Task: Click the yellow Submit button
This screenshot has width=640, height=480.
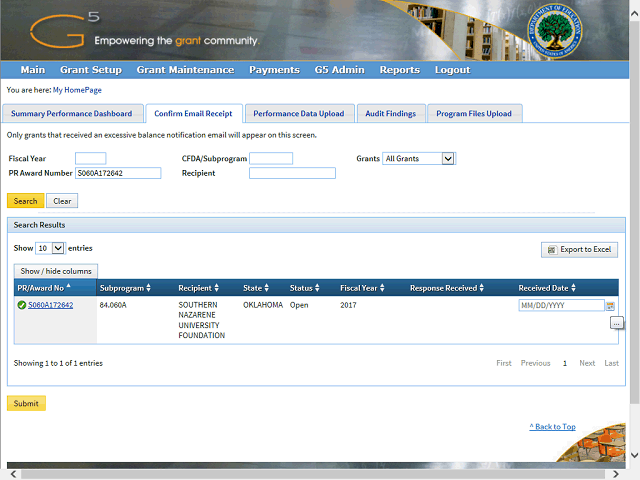Action: 26,403
